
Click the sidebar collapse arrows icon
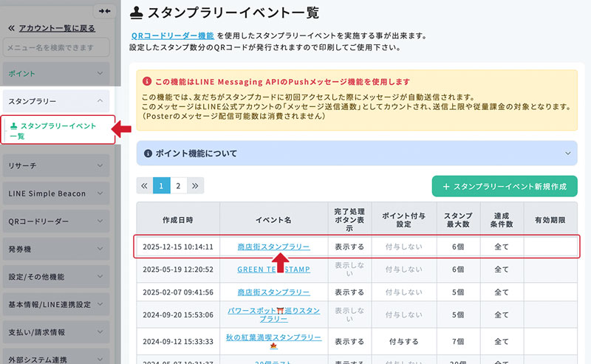tap(104, 11)
